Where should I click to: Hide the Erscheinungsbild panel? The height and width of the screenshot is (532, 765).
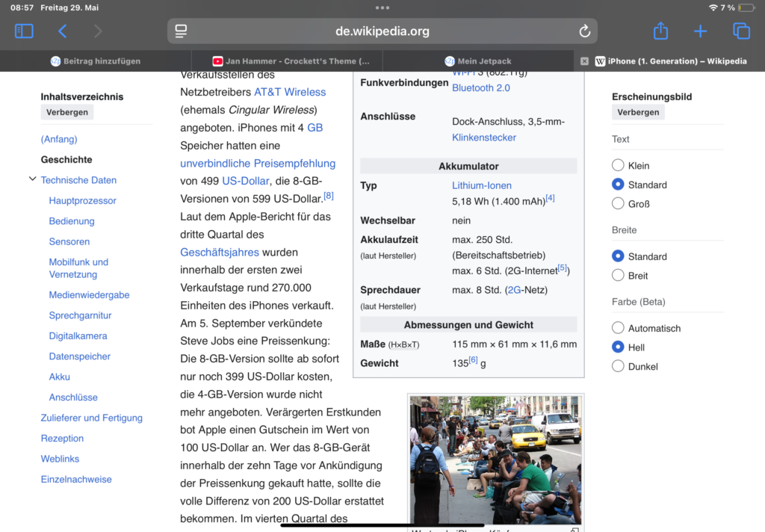click(638, 112)
